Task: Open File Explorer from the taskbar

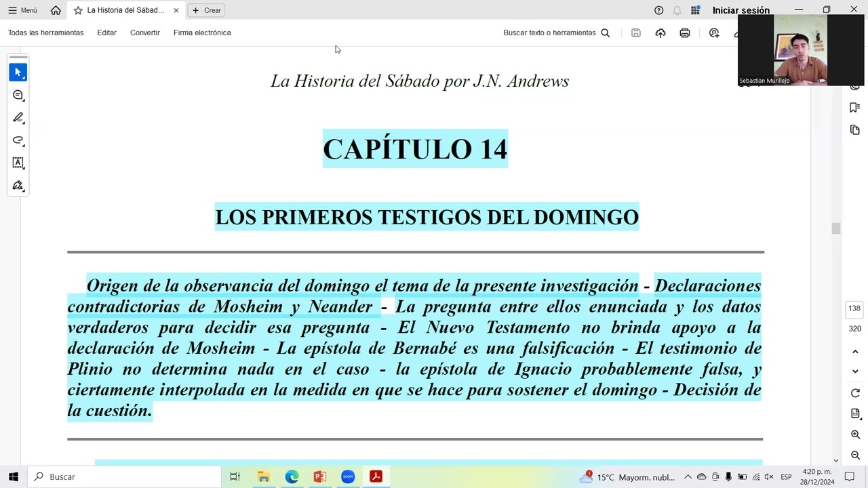Action: click(x=264, y=476)
